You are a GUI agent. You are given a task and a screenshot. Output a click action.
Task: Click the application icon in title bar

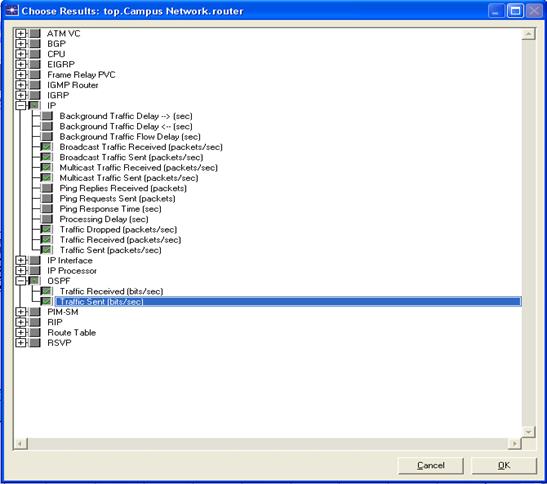[11, 11]
